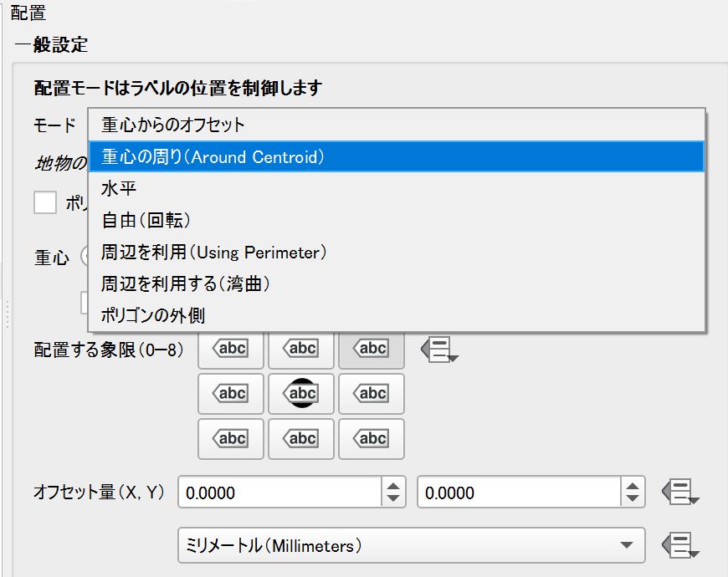
Task: Select 周辺を利用 (Using Perimeter) option
Action: click(397, 252)
